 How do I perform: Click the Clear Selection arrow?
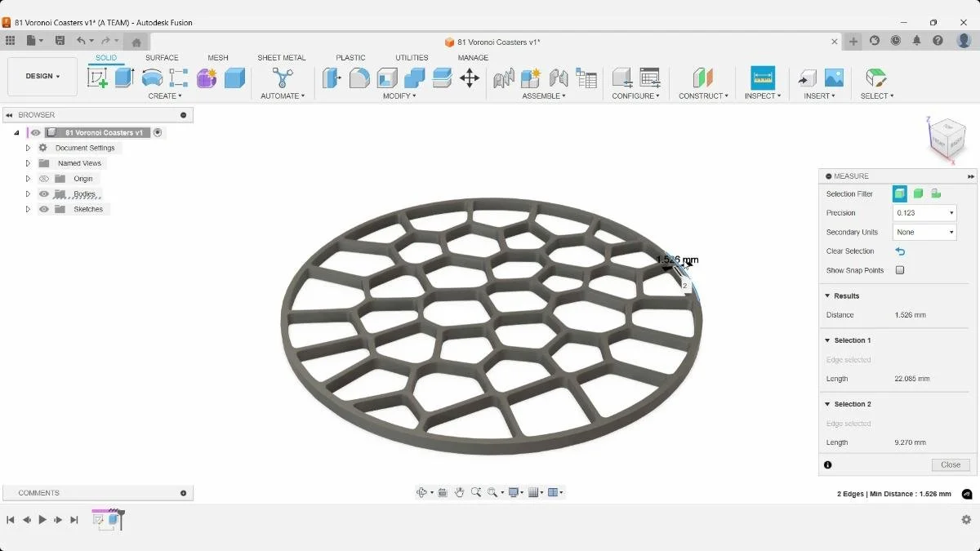click(x=900, y=251)
